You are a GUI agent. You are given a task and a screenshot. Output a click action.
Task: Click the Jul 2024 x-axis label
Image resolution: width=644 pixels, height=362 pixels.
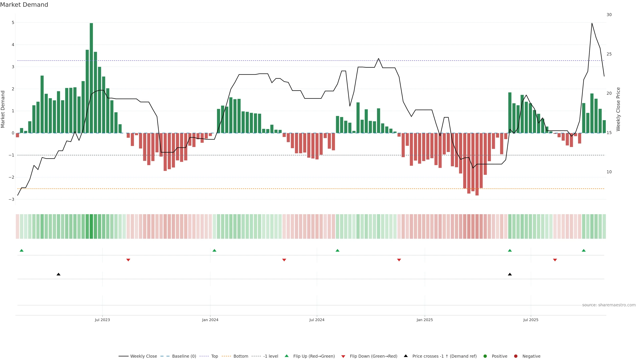point(317,320)
